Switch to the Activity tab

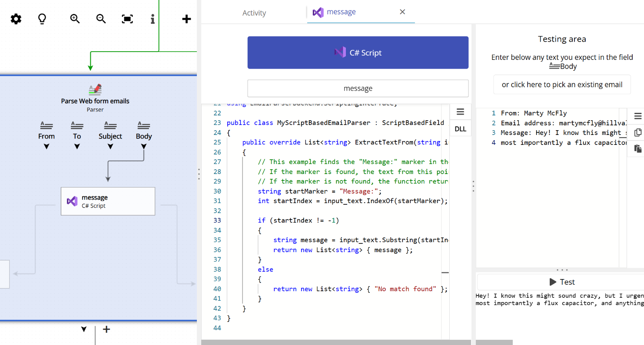click(x=254, y=13)
